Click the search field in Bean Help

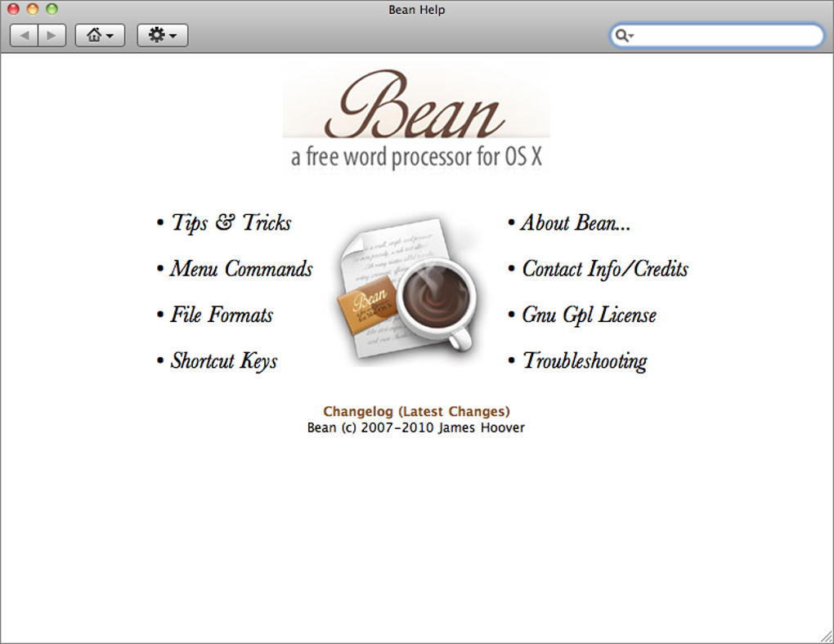point(716,36)
